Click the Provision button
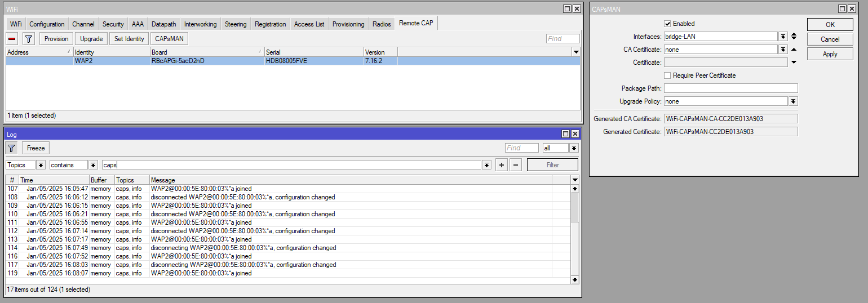 click(x=56, y=39)
